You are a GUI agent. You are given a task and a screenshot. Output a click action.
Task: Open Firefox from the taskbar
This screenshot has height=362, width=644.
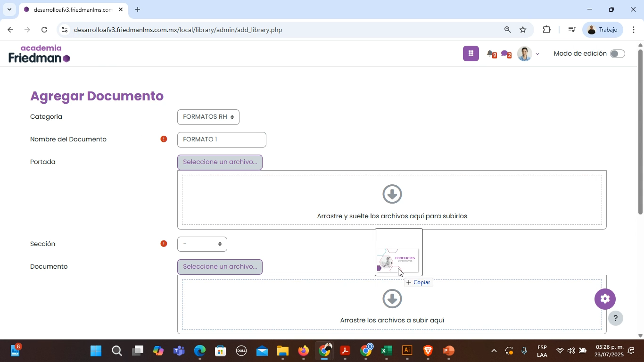[x=303, y=351]
